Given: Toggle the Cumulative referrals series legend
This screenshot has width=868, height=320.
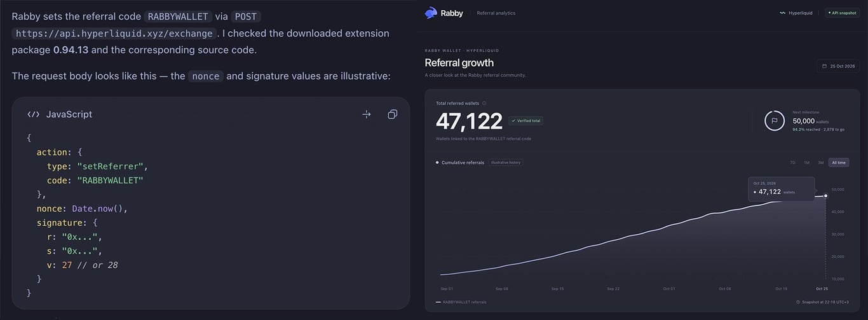Looking at the screenshot, I should tap(460, 163).
